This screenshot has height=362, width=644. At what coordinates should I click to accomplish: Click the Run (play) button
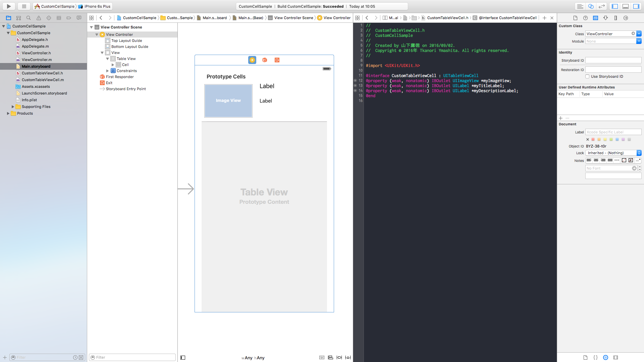coord(9,6)
